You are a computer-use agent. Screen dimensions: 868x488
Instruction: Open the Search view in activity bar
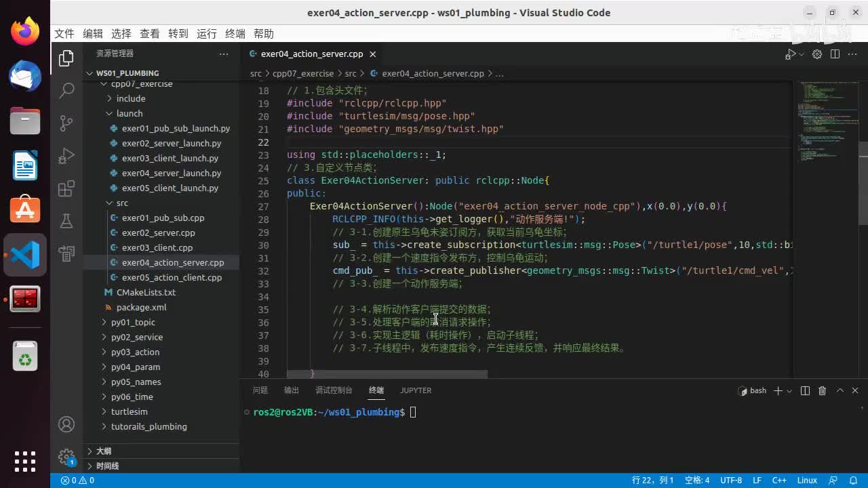[66, 90]
